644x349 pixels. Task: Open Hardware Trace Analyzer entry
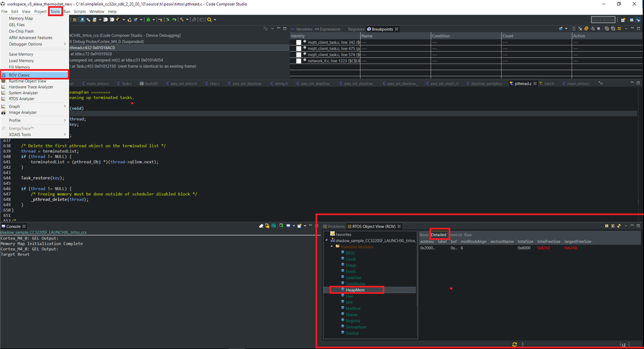click(35, 87)
